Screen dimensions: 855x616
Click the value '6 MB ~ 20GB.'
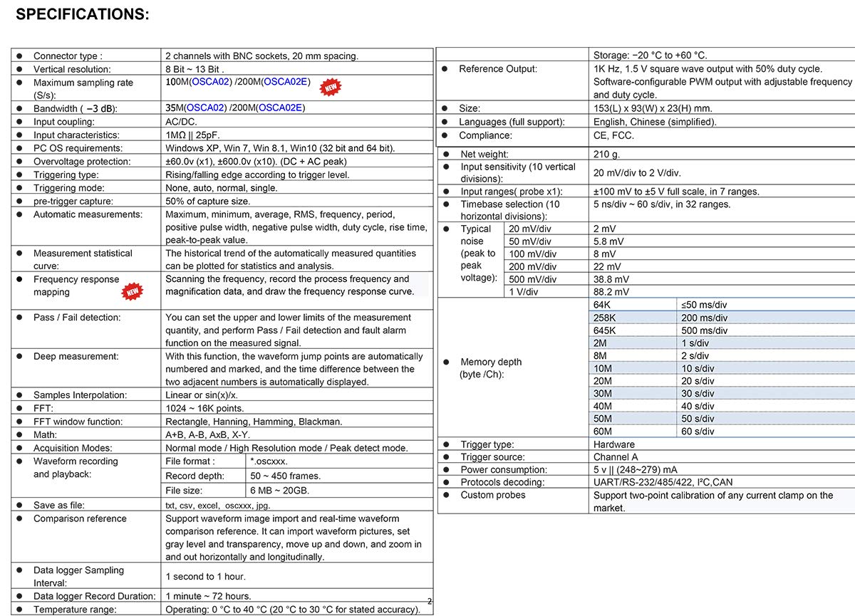point(280,491)
